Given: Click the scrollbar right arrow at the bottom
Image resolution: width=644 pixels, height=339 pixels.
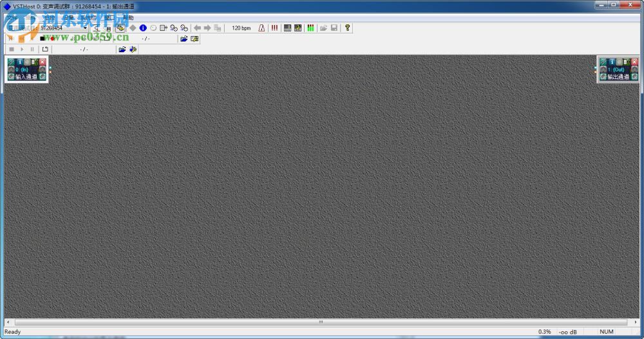Looking at the screenshot, I should 636,322.
